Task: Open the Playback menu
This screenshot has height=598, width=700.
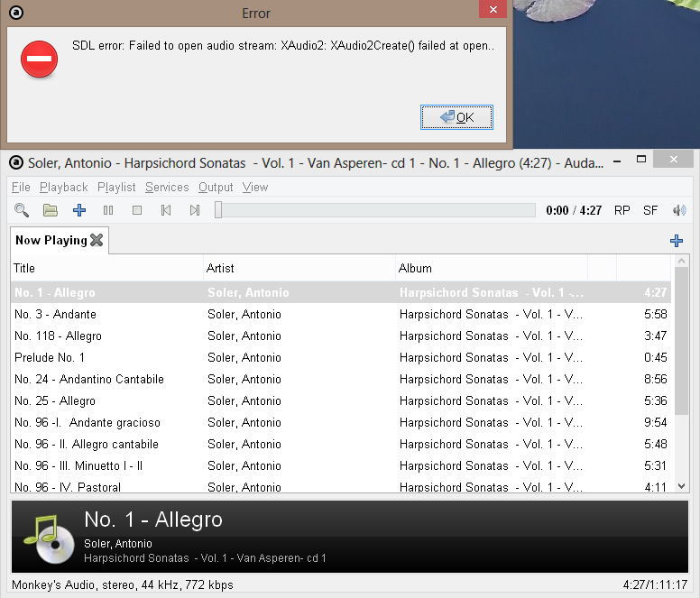Action: click(64, 187)
